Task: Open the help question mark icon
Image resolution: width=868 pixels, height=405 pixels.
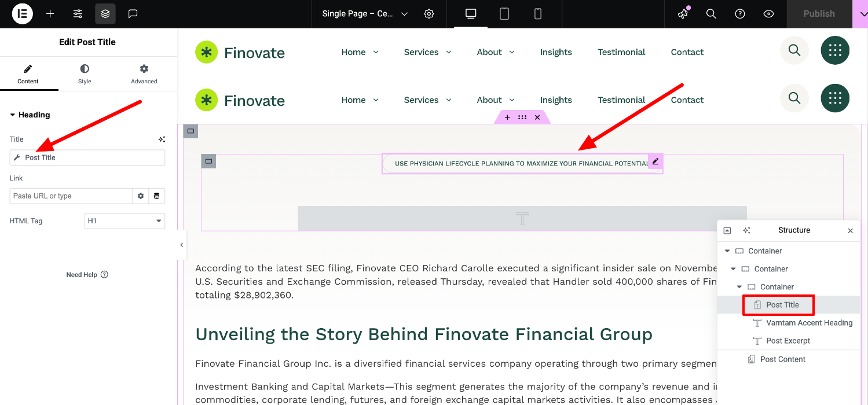Action: (x=740, y=14)
